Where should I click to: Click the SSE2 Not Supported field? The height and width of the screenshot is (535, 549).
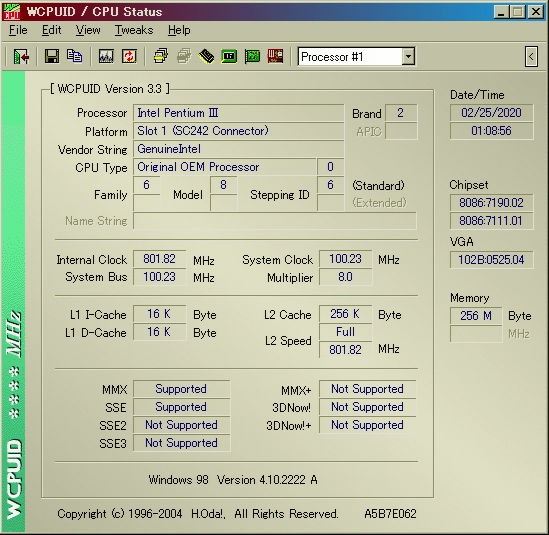coord(181,425)
